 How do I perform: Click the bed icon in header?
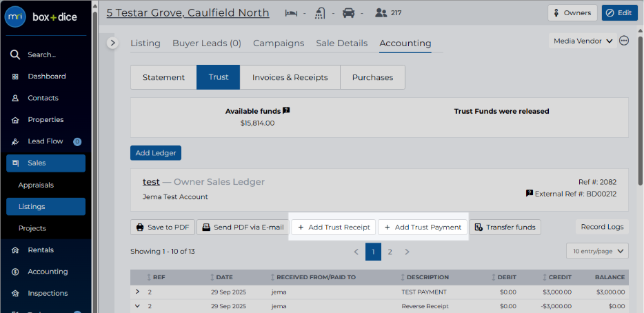tap(291, 13)
